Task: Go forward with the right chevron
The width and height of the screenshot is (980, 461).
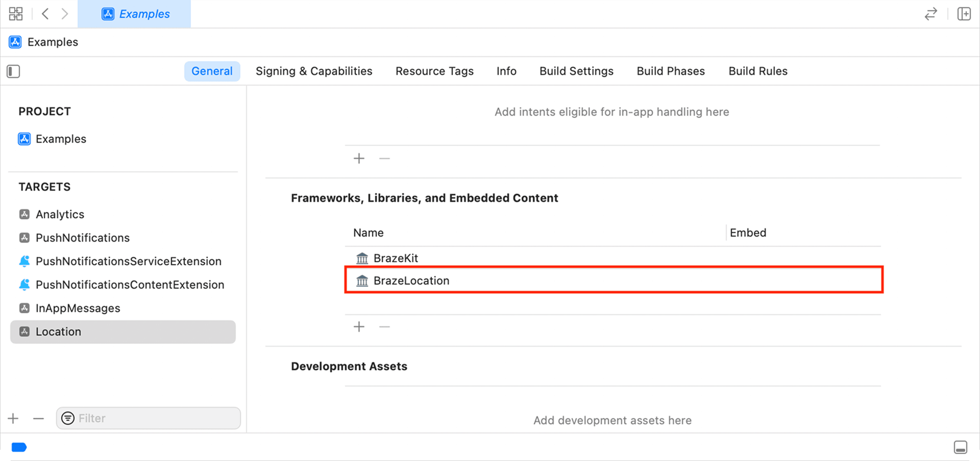Action: [x=65, y=14]
